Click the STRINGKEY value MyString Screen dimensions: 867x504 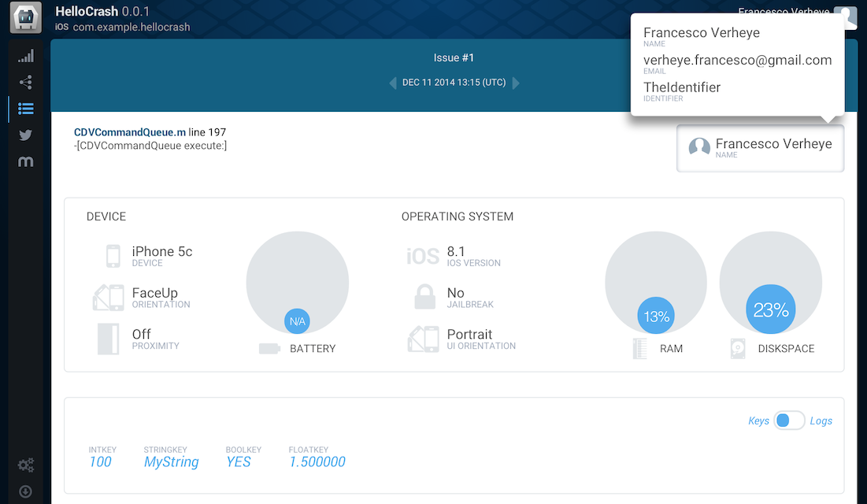[x=172, y=462]
